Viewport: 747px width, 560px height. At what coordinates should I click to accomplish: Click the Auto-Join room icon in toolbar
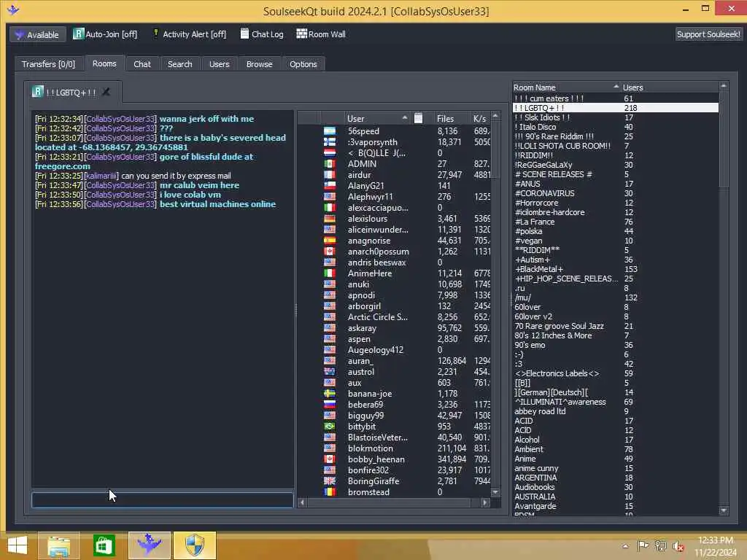point(78,34)
